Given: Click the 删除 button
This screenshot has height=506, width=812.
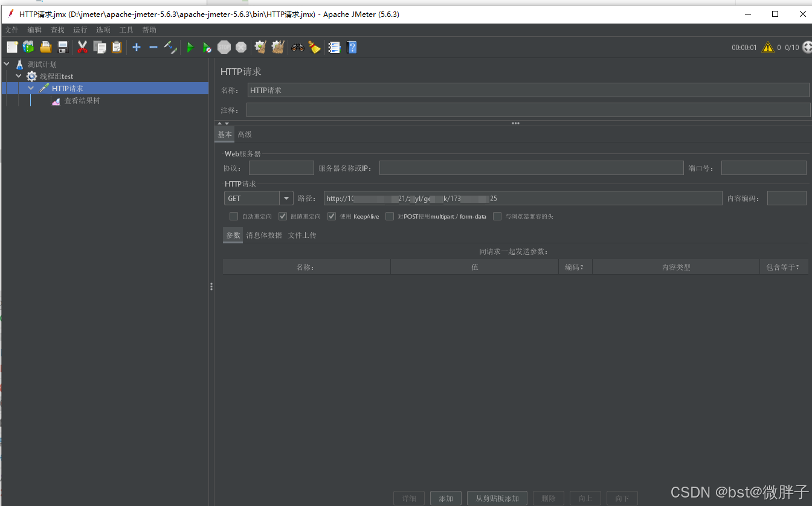Looking at the screenshot, I should pos(549,498).
